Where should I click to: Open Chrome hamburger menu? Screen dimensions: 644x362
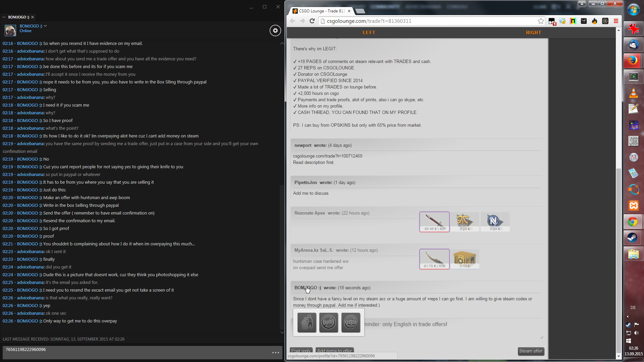coord(616,21)
